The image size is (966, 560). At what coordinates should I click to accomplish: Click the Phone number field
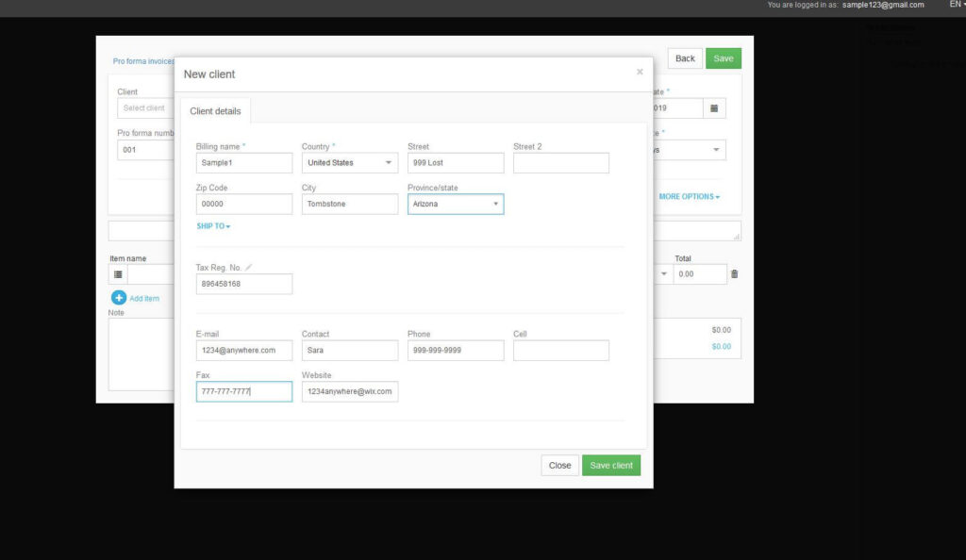point(456,351)
